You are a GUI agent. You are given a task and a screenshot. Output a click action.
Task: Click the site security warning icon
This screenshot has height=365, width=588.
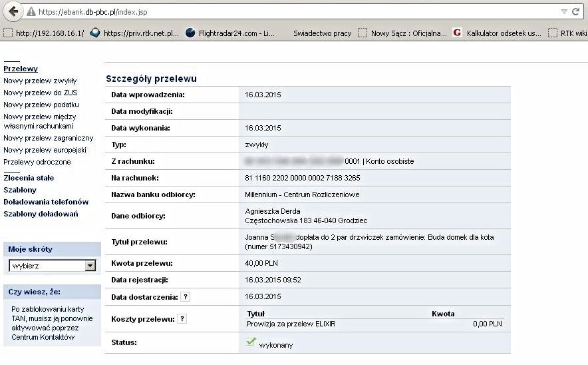tap(31, 12)
